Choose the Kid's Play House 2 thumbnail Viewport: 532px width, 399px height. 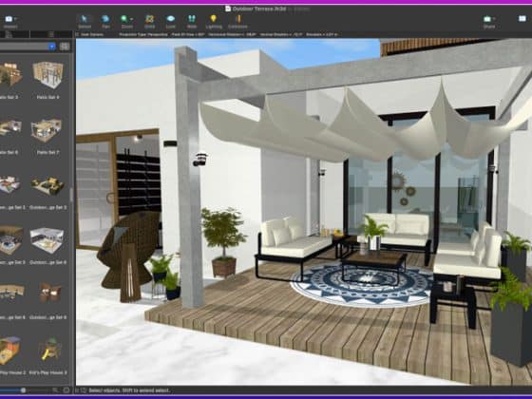point(10,351)
